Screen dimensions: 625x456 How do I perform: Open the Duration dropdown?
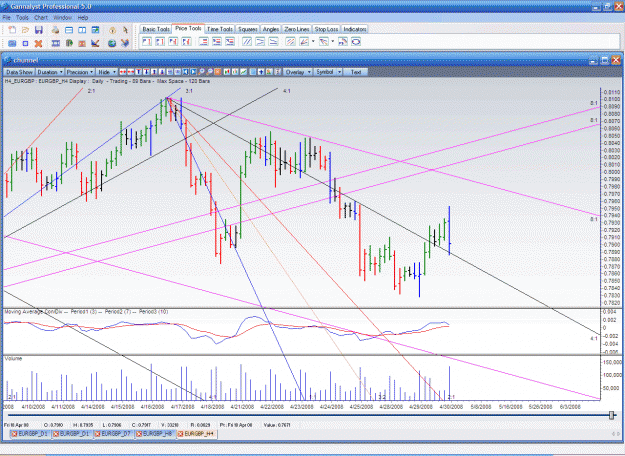click(50, 72)
